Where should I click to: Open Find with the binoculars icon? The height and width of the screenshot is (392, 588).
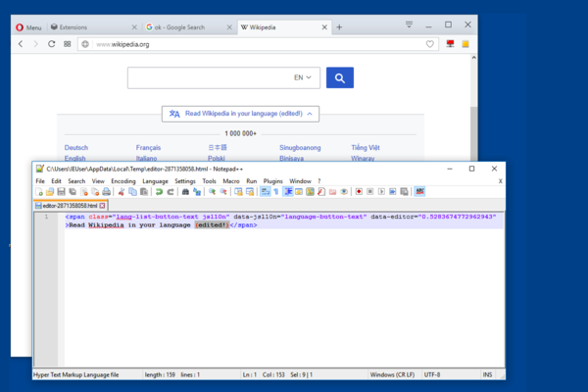click(185, 192)
